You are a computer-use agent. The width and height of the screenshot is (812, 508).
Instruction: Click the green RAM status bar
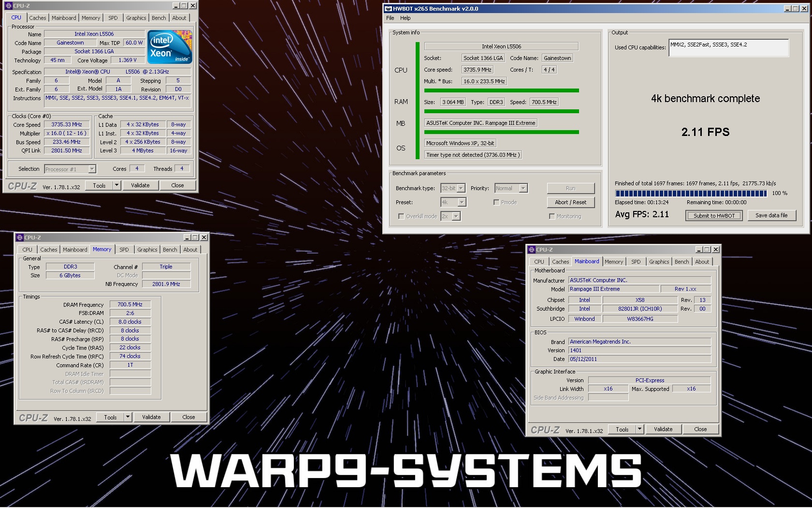[501, 111]
